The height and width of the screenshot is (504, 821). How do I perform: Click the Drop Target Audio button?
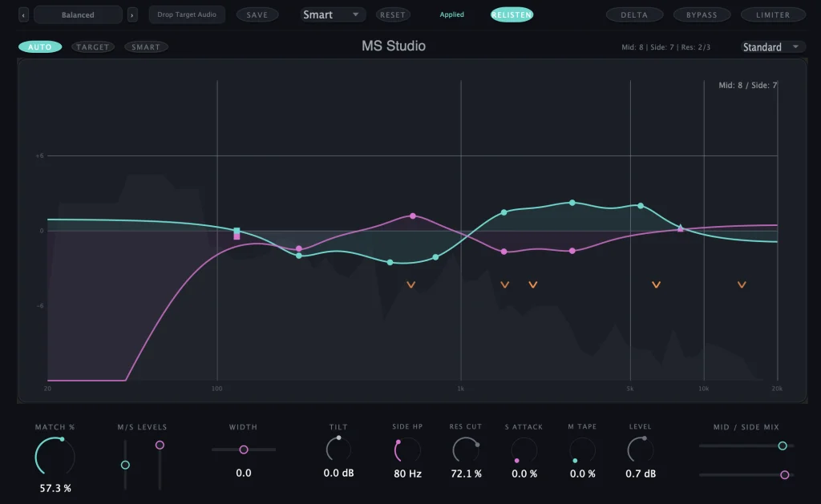click(187, 14)
